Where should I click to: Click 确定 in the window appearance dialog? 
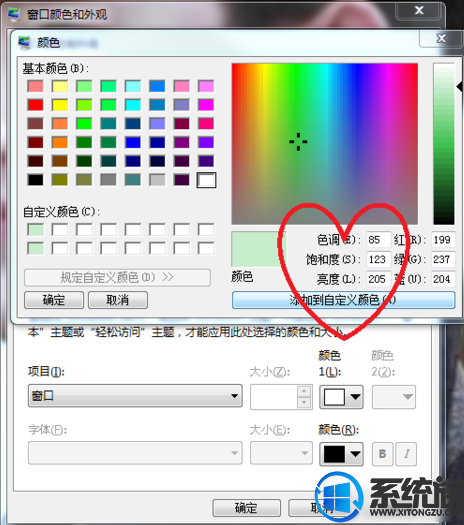point(246,508)
